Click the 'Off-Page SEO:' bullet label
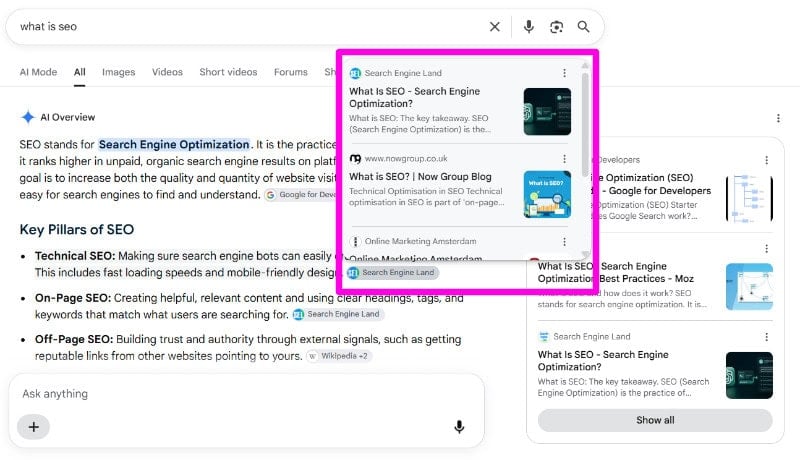Screen dimensions: 800x460 coord(74,339)
